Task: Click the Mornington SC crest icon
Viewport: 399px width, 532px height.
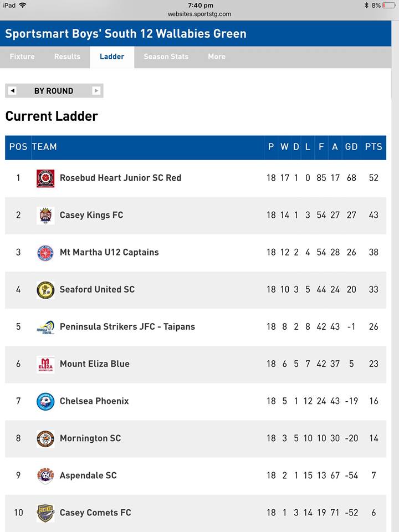Action: click(45, 439)
